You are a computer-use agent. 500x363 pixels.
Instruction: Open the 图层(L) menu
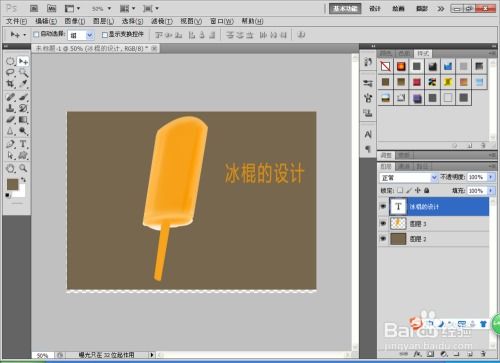click(103, 21)
